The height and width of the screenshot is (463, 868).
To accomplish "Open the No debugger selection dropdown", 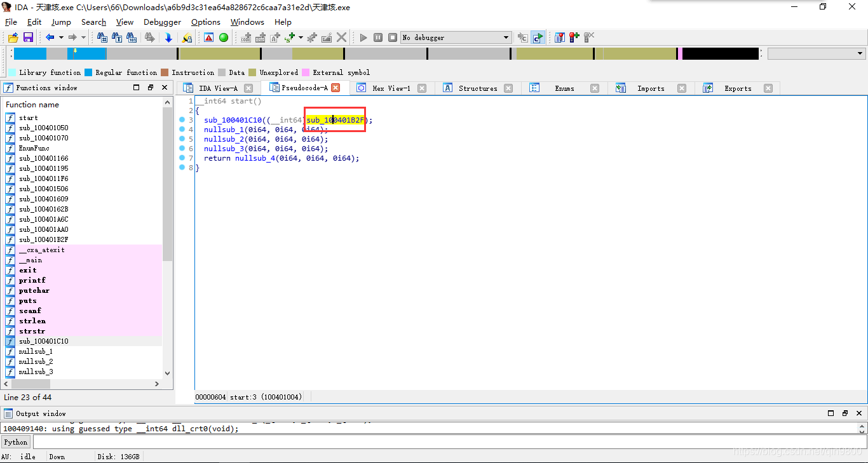I will 456,37.
